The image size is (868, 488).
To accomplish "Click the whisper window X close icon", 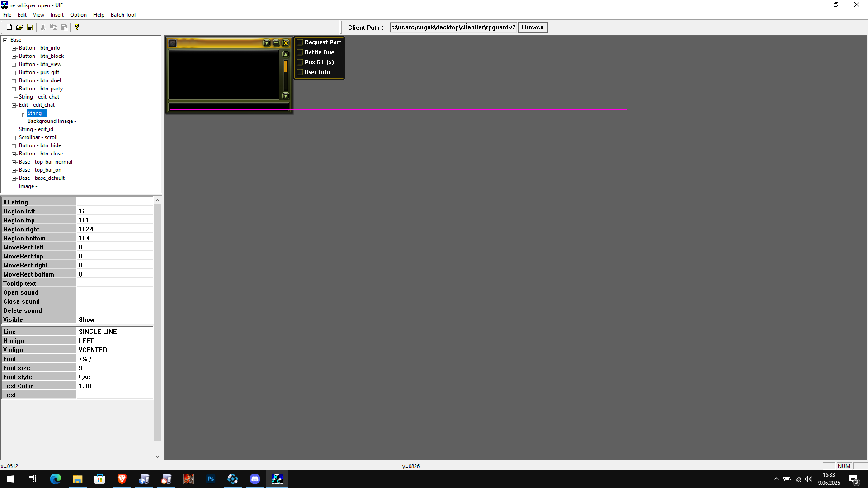I will coord(286,43).
